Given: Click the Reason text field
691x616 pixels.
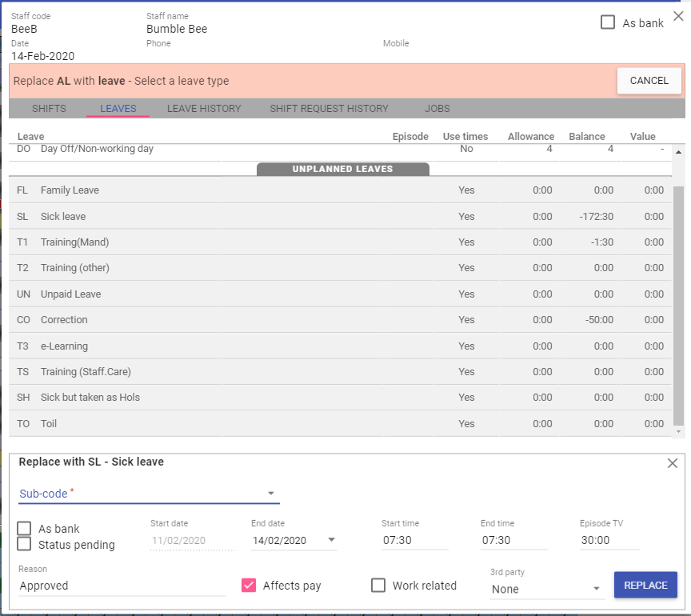Looking at the screenshot, I should tap(122, 586).
